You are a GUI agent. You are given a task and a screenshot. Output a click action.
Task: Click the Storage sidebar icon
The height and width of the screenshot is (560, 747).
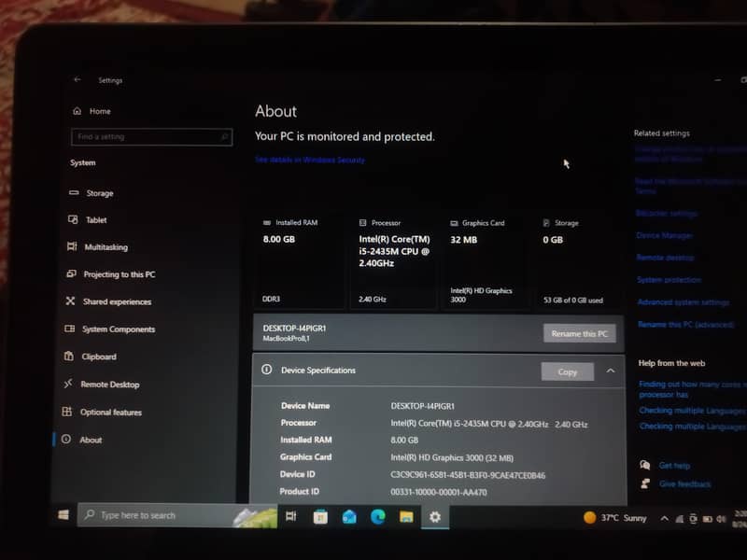tap(74, 193)
